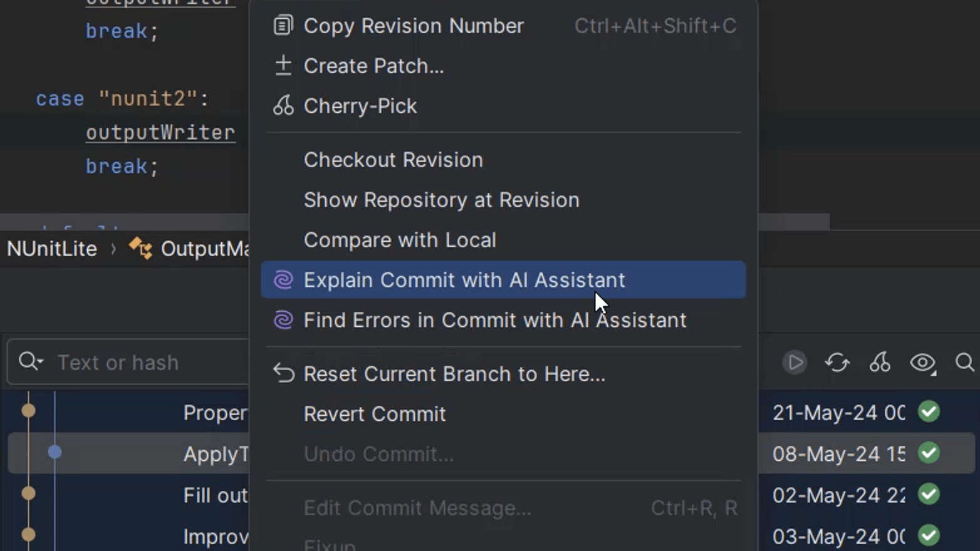Click the Text or hash search field
Viewport: 980px width, 551px height.
click(144, 363)
